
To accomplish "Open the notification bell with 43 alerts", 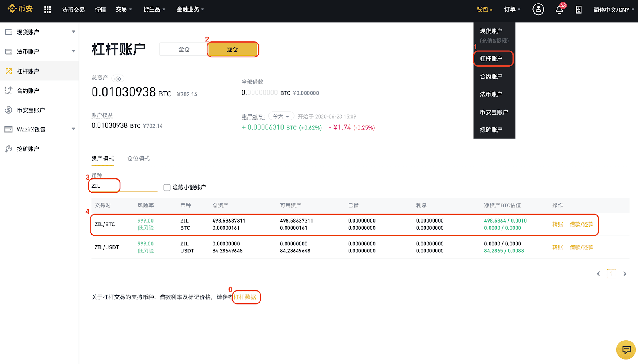I will click(x=559, y=9).
